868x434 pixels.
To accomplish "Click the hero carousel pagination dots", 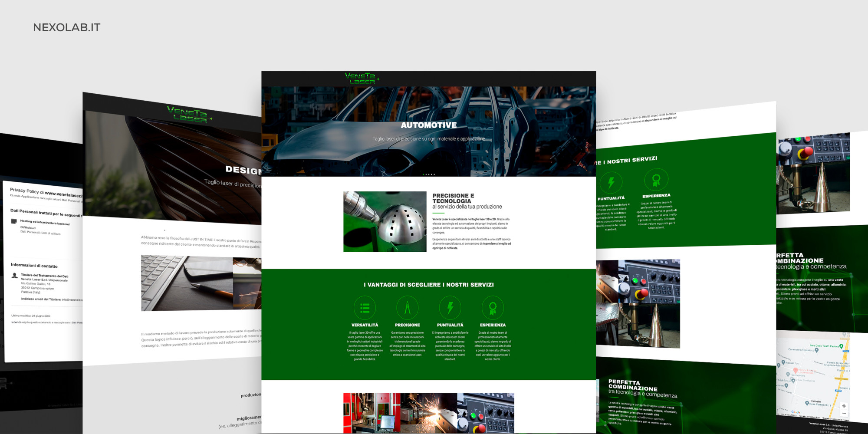I will click(x=429, y=174).
